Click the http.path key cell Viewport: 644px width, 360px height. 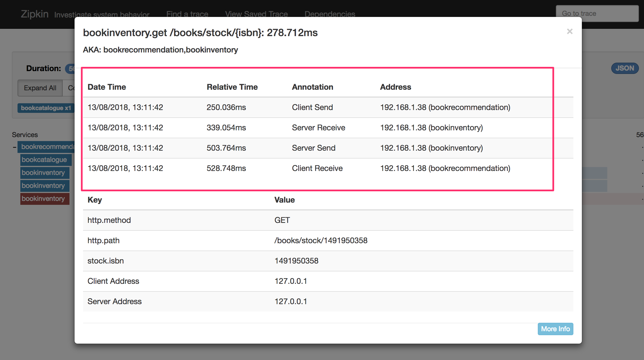[103, 240]
